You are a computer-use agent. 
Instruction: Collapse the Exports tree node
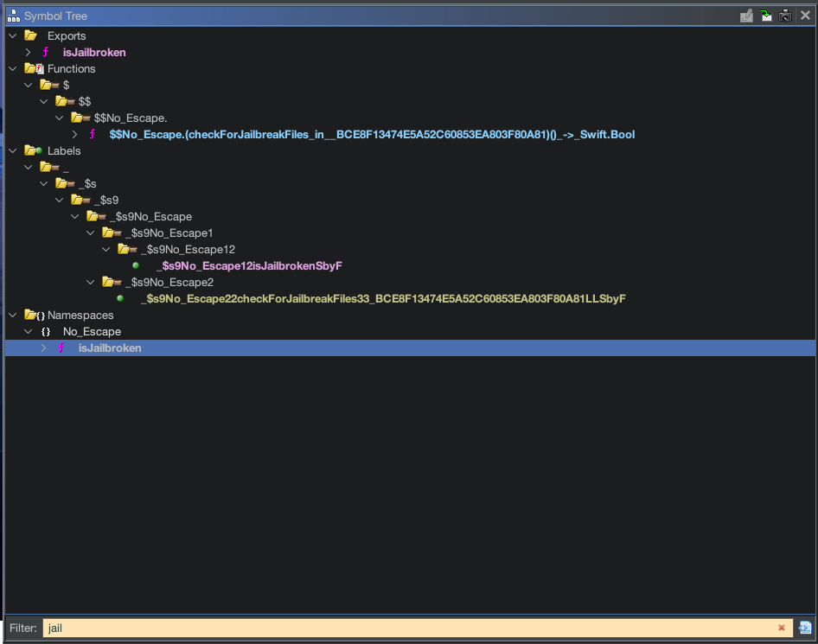12,36
